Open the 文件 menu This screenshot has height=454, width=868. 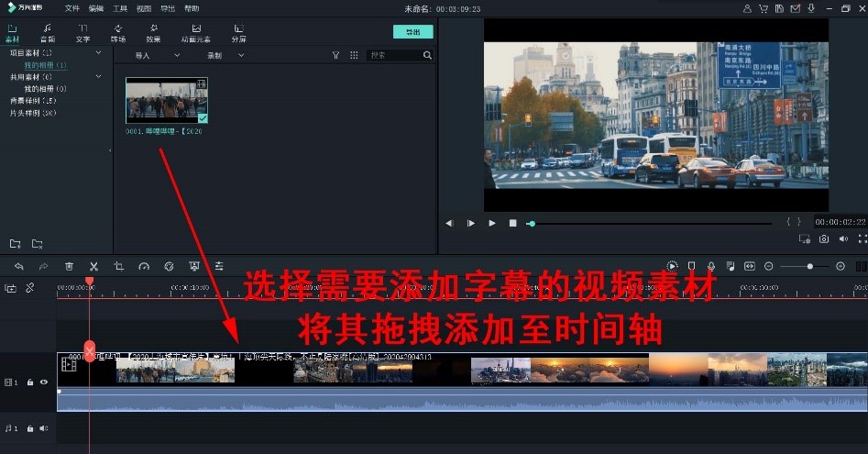[x=72, y=8]
